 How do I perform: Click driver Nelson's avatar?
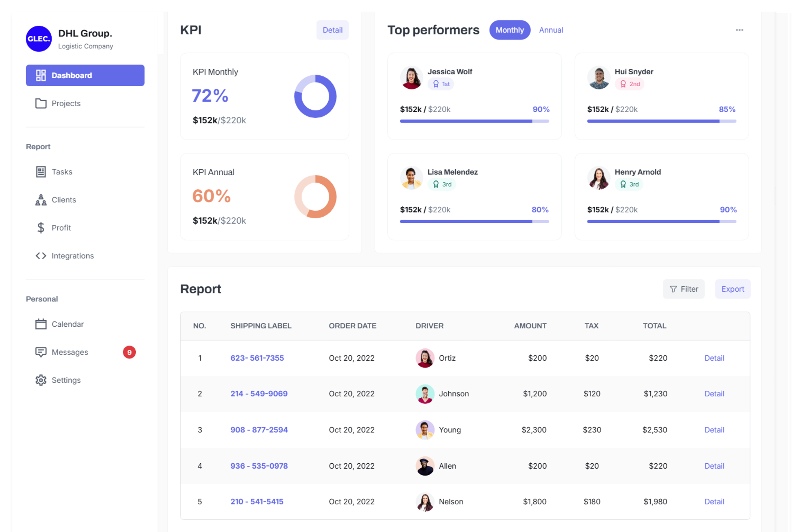425,502
